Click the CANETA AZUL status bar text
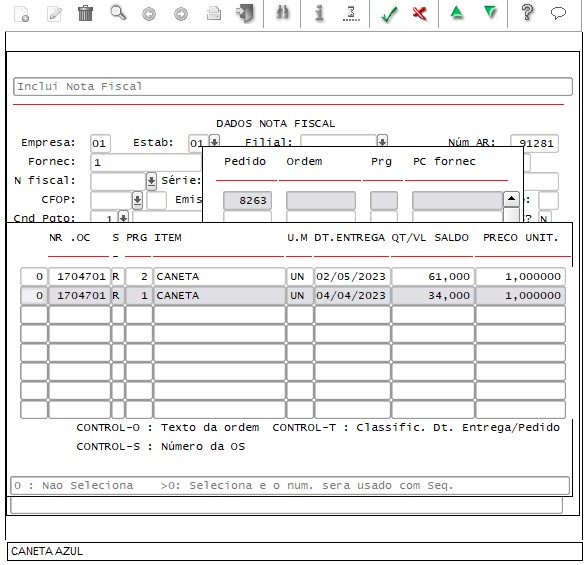The image size is (586, 565). point(47,552)
